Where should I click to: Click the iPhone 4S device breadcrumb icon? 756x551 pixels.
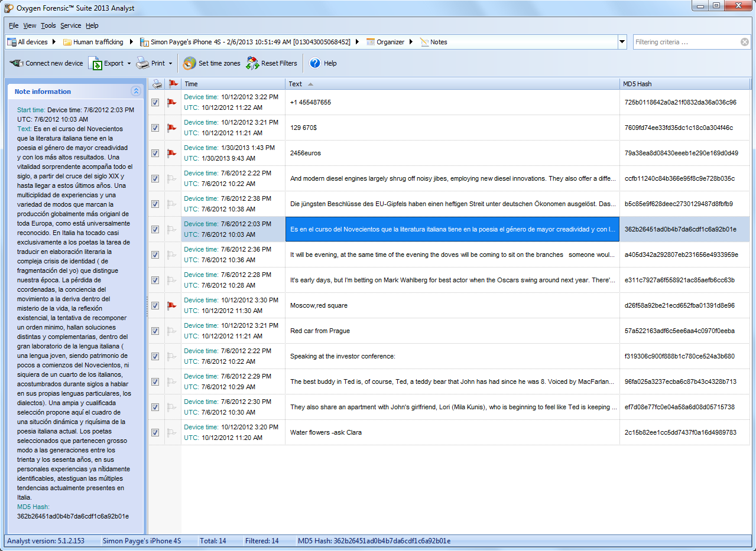pos(145,42)
